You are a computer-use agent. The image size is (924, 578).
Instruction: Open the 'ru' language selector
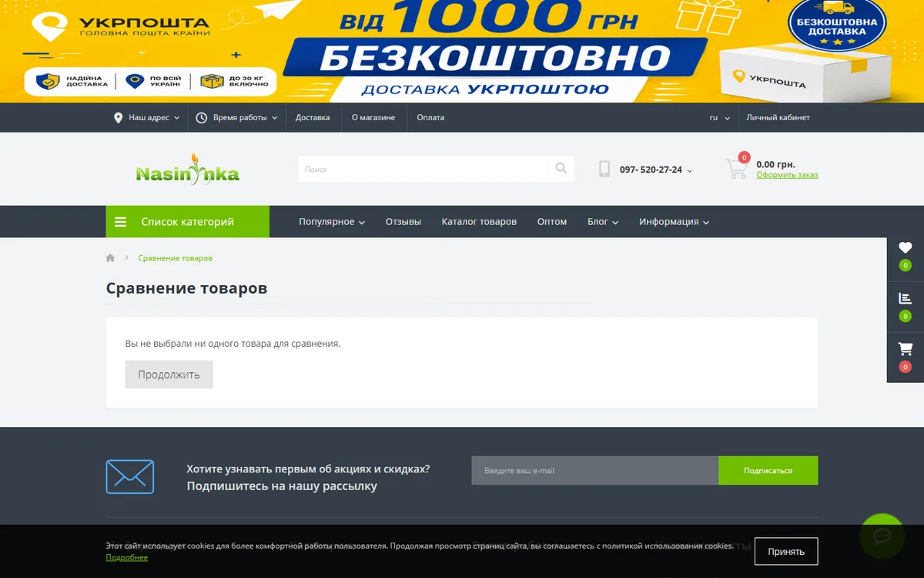click(x=720, y=118)
